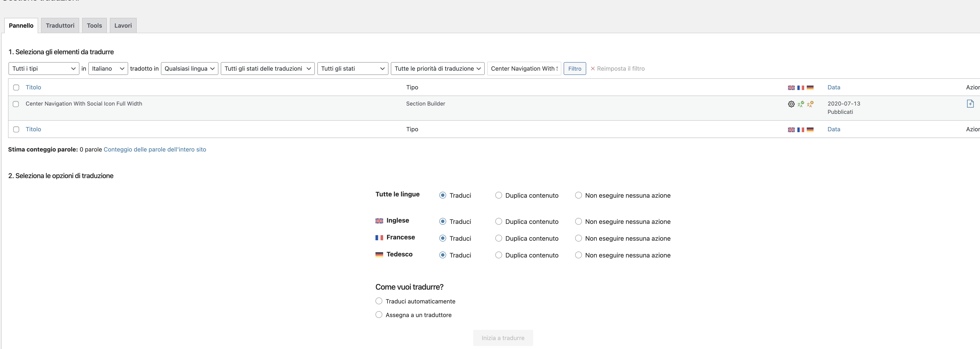Viewport: 980px width, 349px height.
Task: Click the French flag in the bottom table header
Action: pyautogui.click(x=800, y=130)
